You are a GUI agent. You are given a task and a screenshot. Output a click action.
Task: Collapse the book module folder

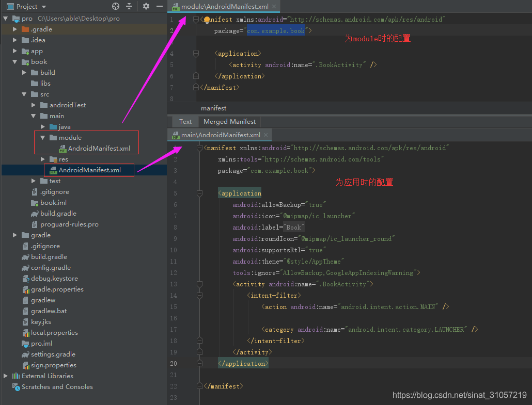tap(14, 62)
